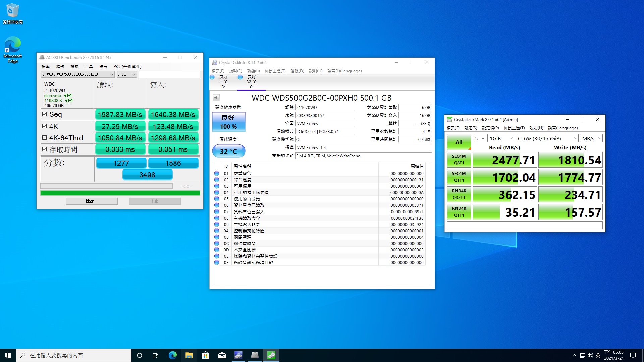Open the 1GiB test size dropdown
This screenshot has height=362, width=644.
point(500,138)
